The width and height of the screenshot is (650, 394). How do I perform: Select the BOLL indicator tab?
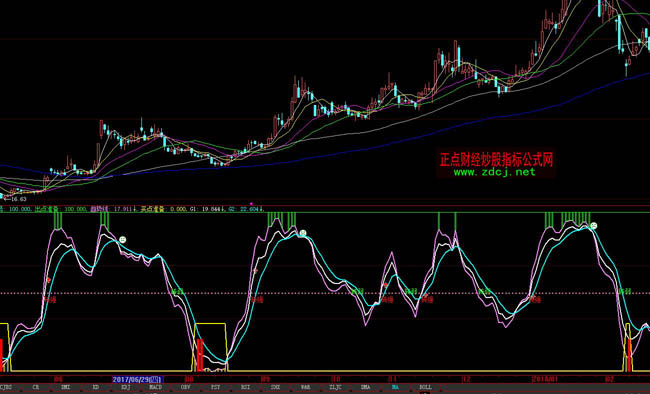425,387
